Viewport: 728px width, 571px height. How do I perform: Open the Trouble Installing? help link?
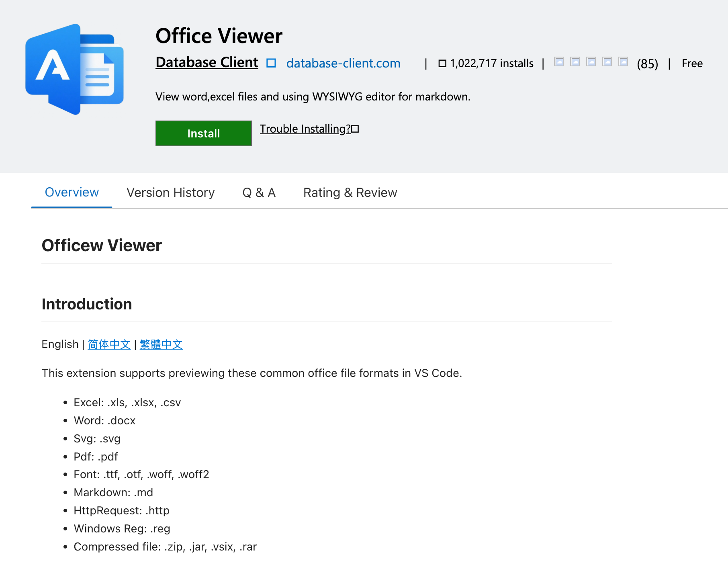click(x=305, y=129)
